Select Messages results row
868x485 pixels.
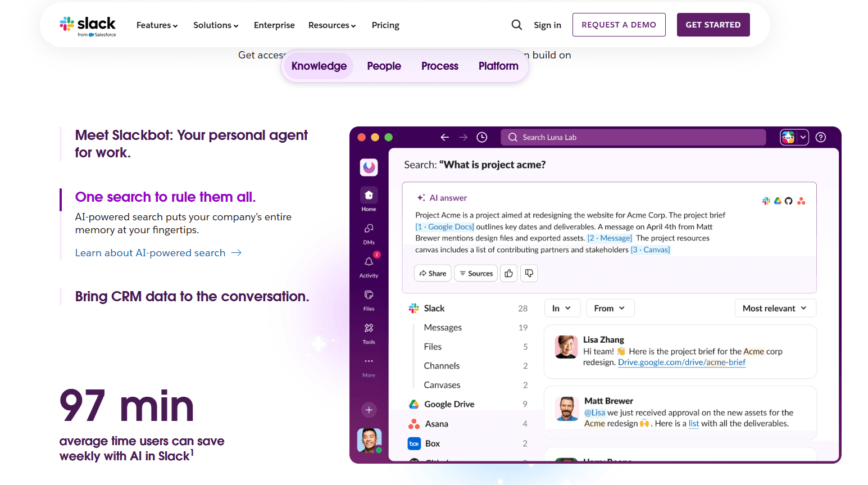click(x=475, y=328)
